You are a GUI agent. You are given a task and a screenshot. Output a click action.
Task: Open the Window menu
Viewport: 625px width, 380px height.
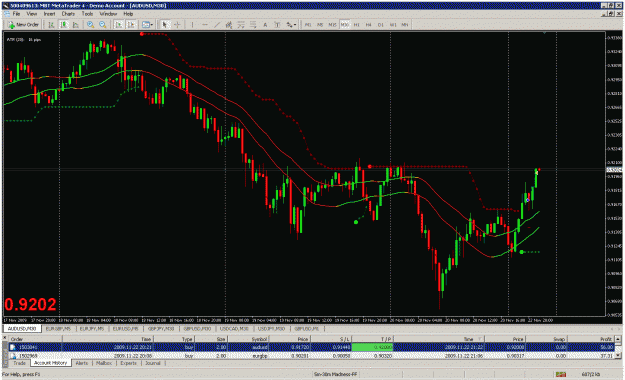(x=108, y=14)
